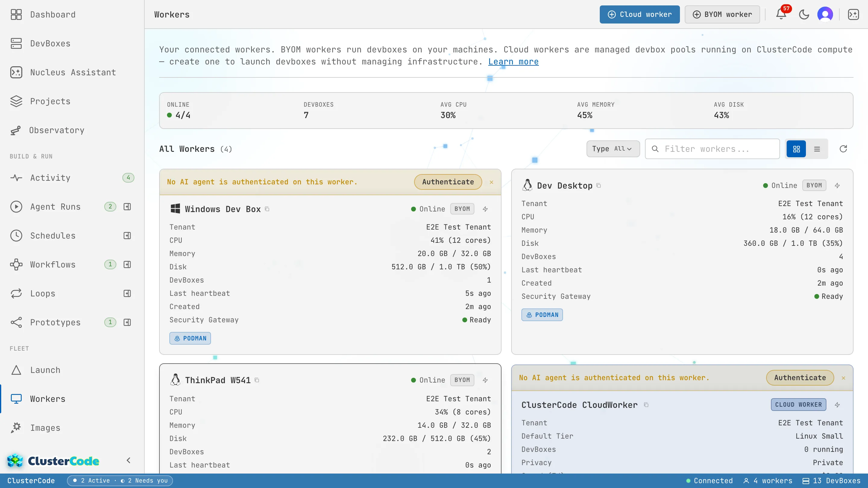Open Workflows in side panel icon
Image resolution: width=868 pixels, height=488 pixels.
pos(127,265)
